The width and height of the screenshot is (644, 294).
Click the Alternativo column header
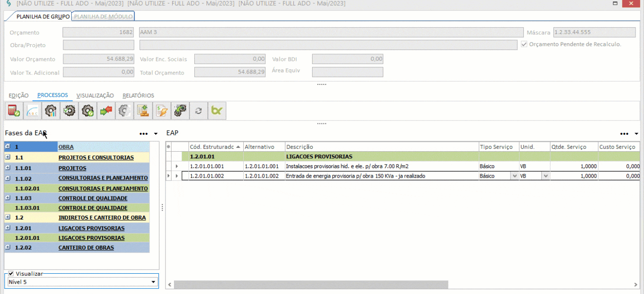click(264, 147)
